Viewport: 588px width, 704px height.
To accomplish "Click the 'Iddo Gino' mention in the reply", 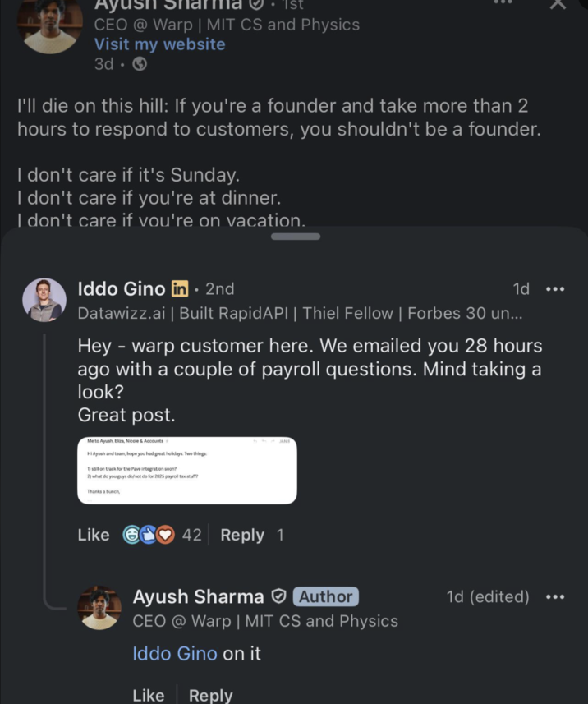I will [x=174, y=653].
